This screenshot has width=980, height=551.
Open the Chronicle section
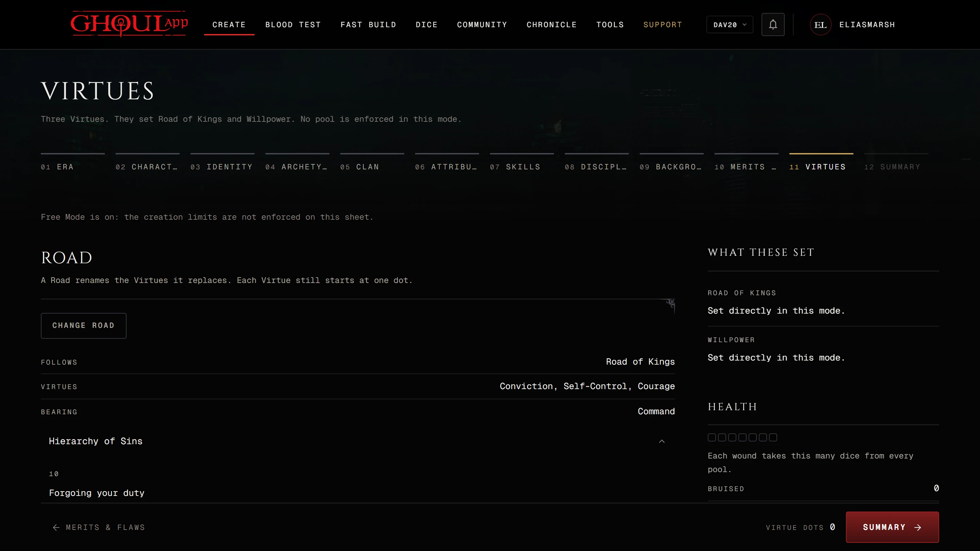(551, 25)
